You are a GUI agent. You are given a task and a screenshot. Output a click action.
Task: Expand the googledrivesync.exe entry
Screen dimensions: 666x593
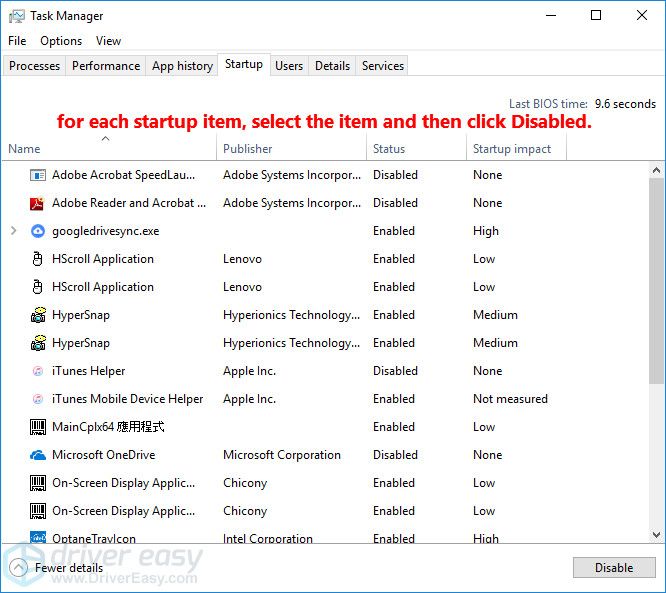coord(14,231)
